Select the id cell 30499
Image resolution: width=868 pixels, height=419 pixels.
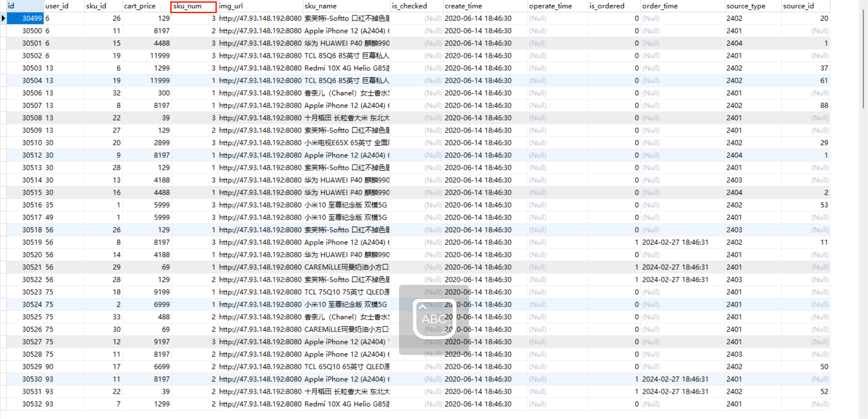click(25, 19)
